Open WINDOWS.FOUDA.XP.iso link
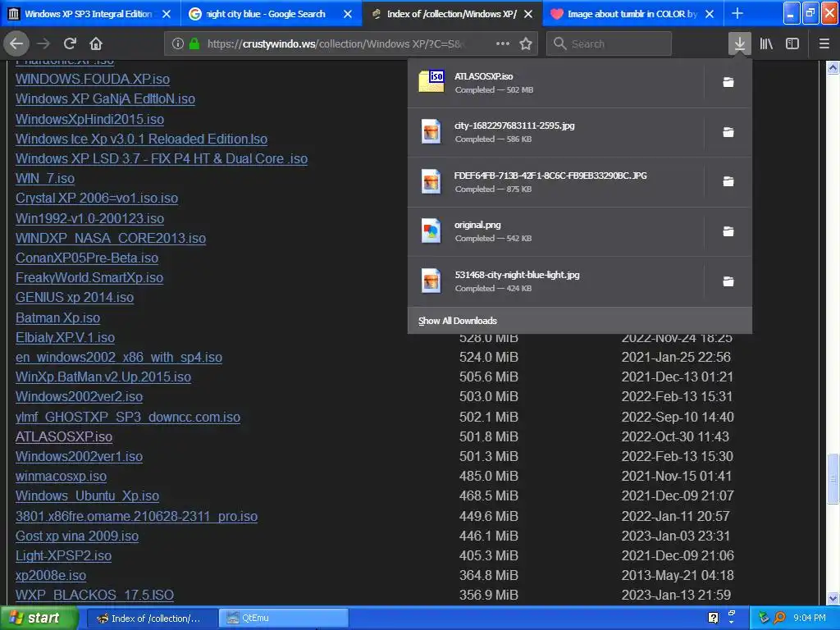The width and height of the screenshot is (840, 630). click(x=93, y=80)
